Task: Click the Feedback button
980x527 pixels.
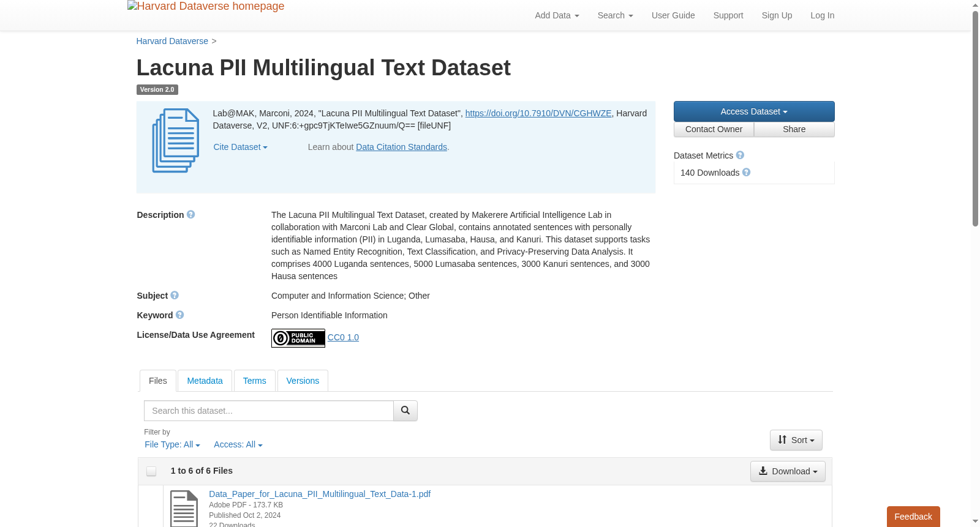Action: tap(913, 517)
